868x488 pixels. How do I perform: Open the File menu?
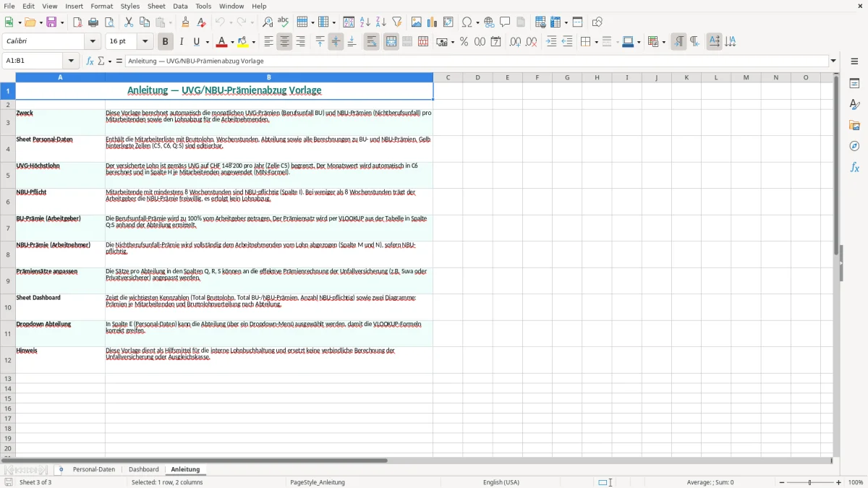(x=9, y=6)
